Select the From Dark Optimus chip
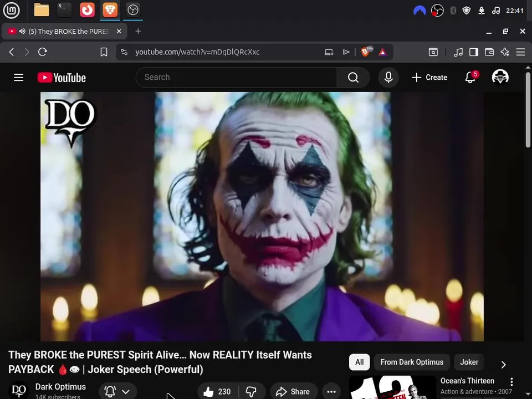The height and width of the screenshot is (399, 532). (x=412, y=362)
